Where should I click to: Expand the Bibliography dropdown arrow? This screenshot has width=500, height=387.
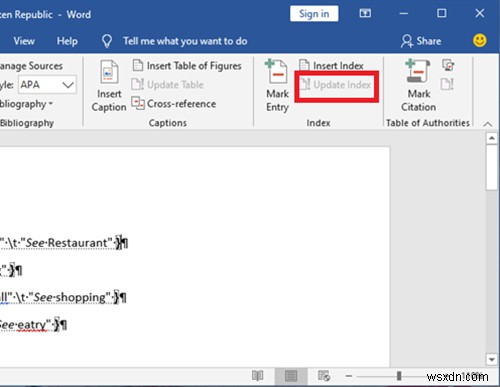click(x=51, y=104)
